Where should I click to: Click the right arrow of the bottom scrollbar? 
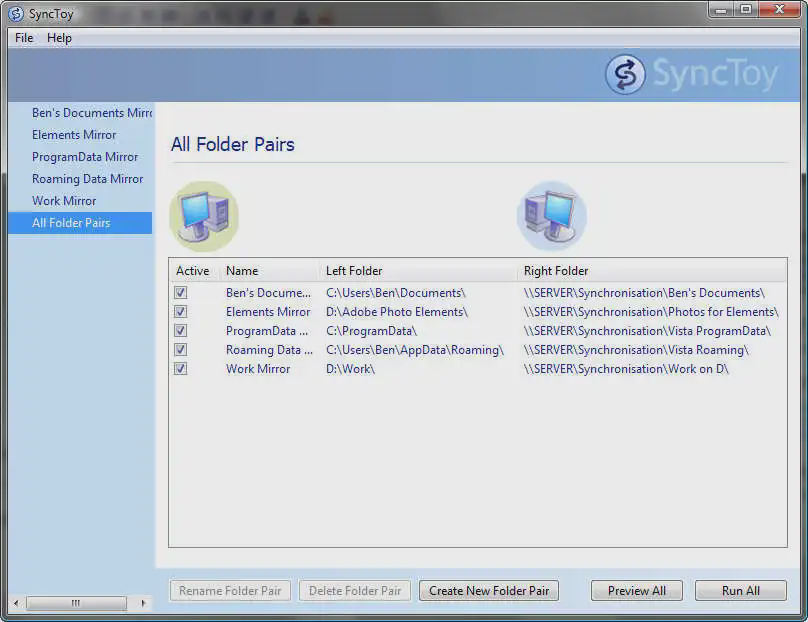(143, 604)
